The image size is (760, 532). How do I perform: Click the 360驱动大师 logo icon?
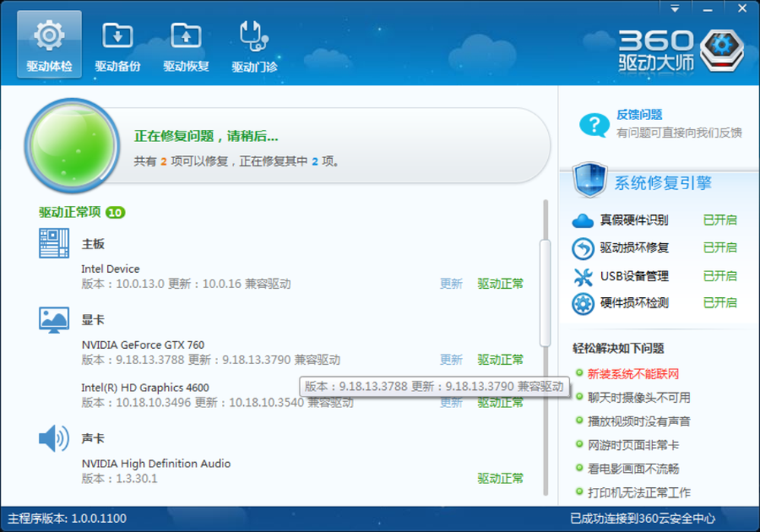click(723, 50)
